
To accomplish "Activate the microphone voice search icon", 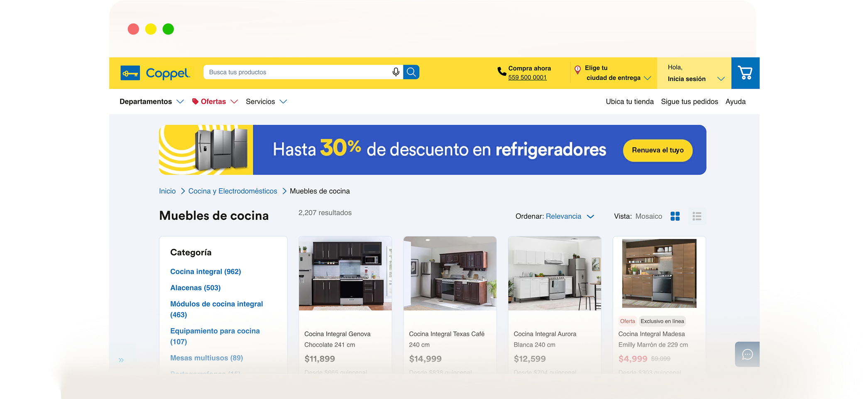I will [396, 72].
